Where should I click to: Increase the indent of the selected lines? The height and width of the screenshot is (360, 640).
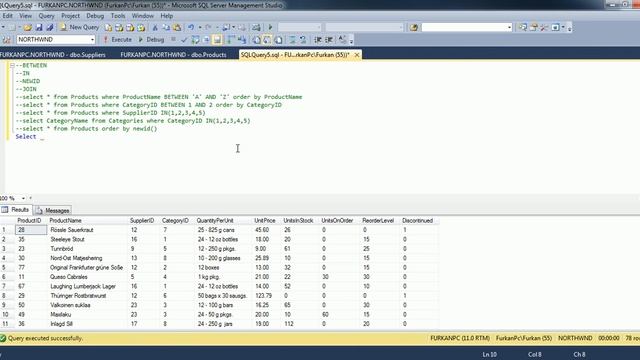point(329,40)
